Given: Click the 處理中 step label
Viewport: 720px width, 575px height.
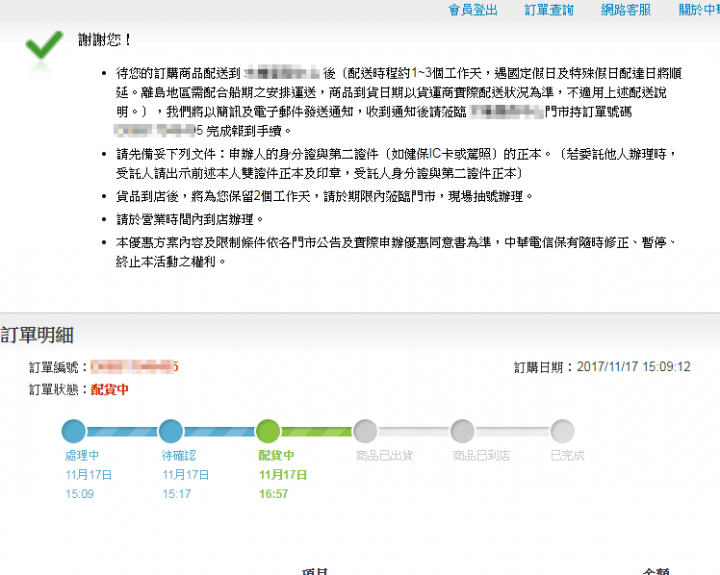Looking at the screenshot, I should [82, 455].
